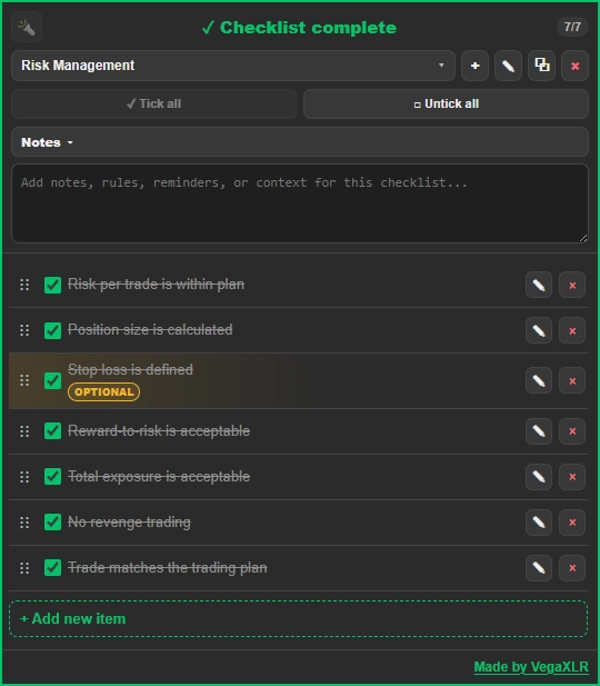The height and width of the screenshot is (686, 600).
Task: Open the Made by VegaXLR link
Action: (531, 667)
